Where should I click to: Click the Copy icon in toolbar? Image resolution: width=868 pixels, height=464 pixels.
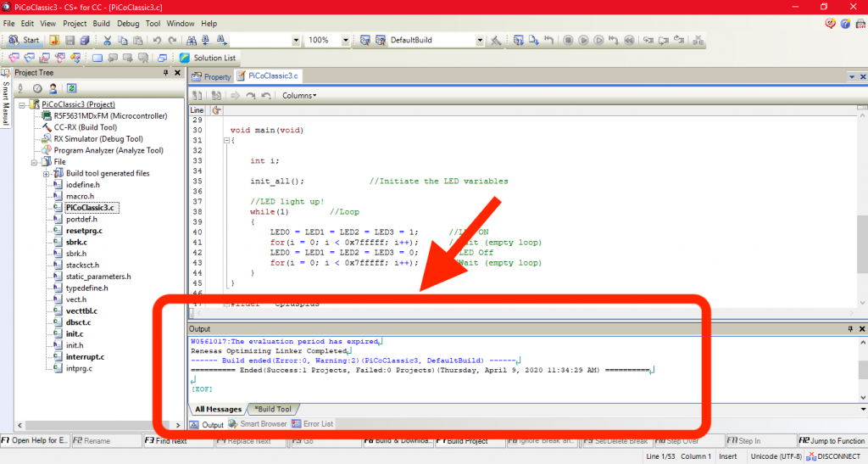click(122, 40)
